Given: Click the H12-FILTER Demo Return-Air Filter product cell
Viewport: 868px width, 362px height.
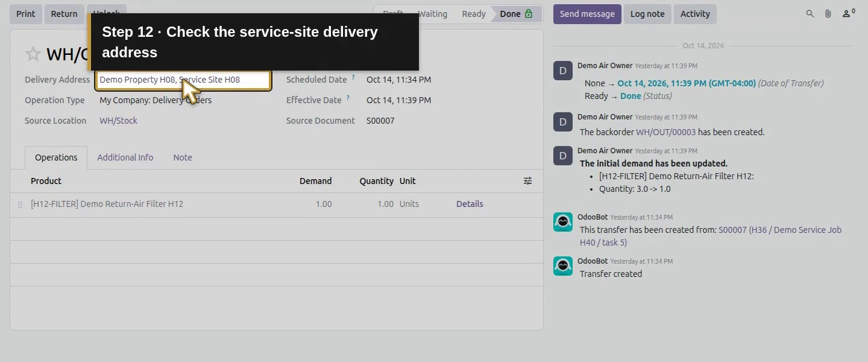Looking at the screenshot, I should click(107, 204).
